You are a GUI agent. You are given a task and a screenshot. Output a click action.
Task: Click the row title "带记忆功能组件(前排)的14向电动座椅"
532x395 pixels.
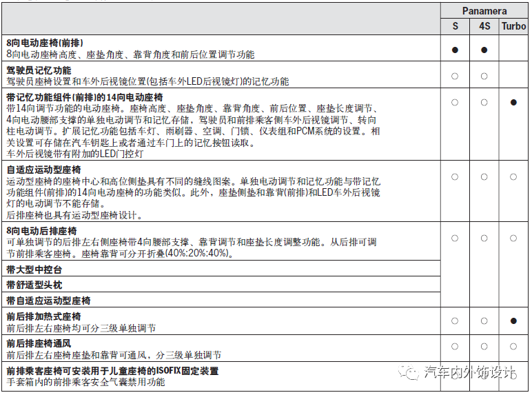85,97
